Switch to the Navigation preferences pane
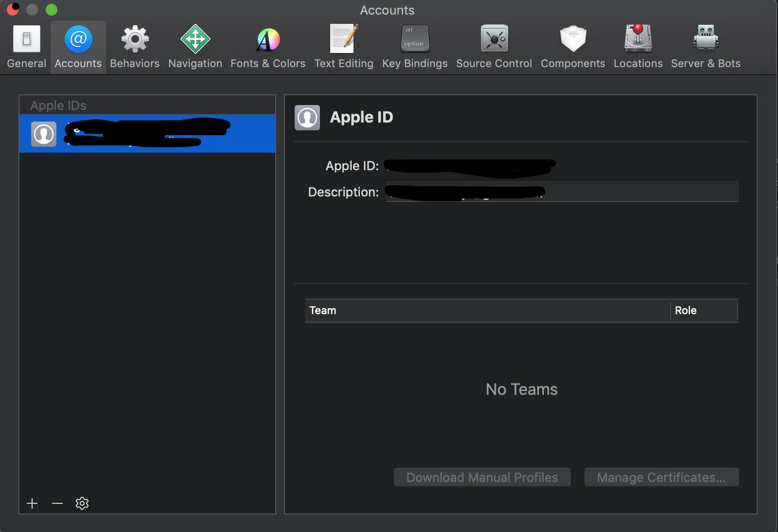This screenshot has width=778, height=532. tap(195, 47)
